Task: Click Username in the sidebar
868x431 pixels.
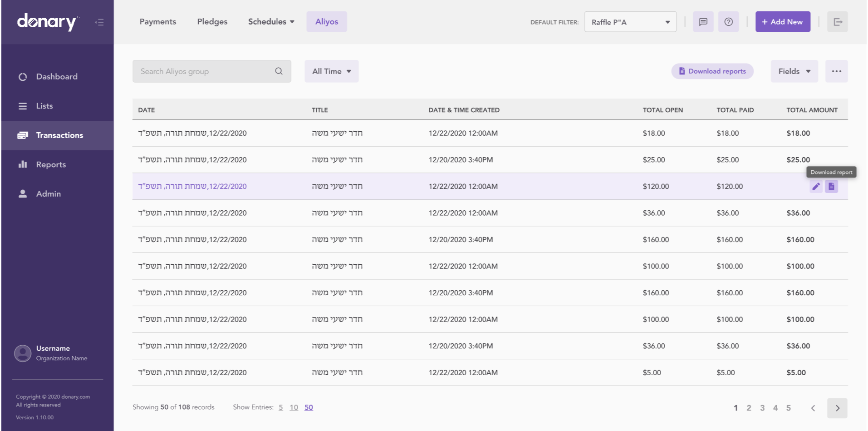Action: 53,348
